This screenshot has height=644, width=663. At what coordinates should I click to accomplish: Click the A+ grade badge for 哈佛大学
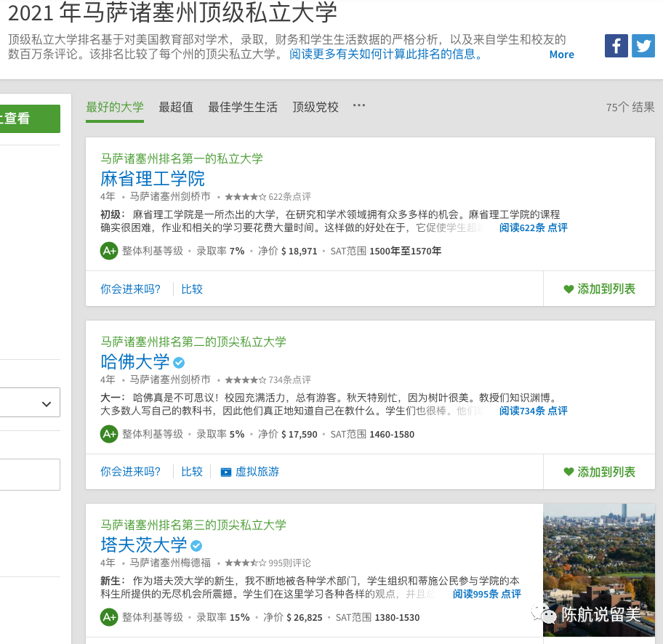(x=109, y=434)
